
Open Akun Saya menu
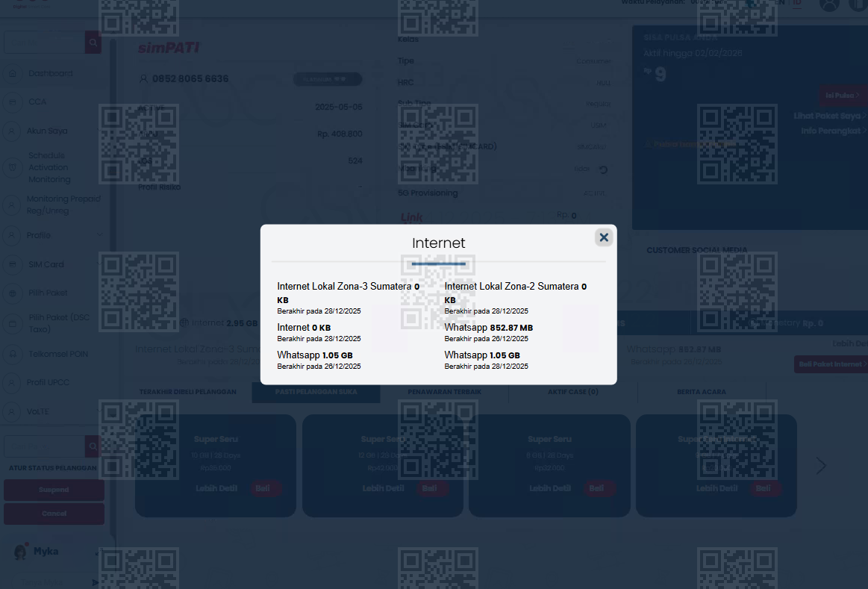pos(48,131)
